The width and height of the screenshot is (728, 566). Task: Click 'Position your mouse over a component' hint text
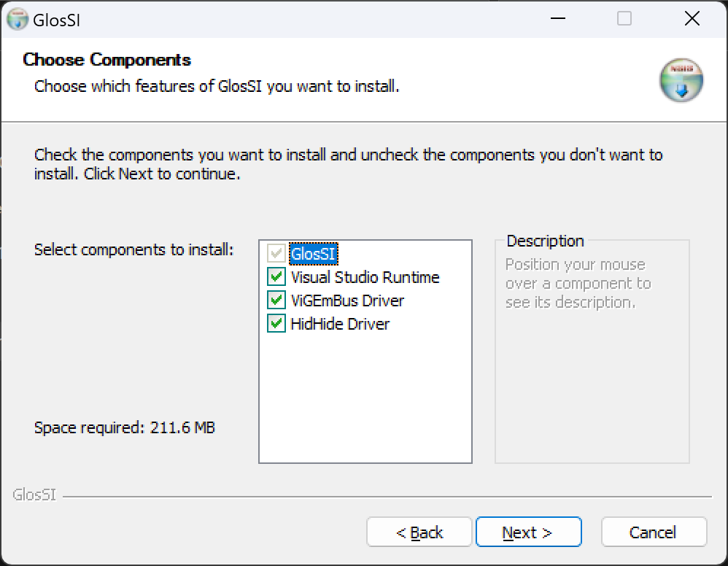[578, 283]
